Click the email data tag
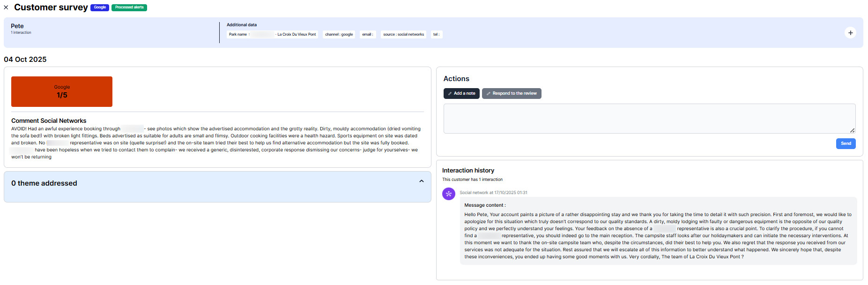Image resolution: width=868 pixels, height=285 pixels. (368, 34)
